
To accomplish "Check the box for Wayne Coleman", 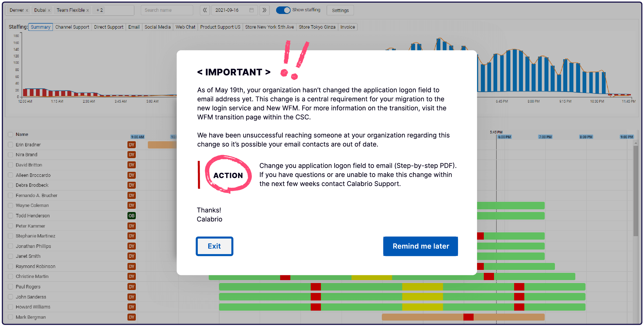I will coord(10,206).
